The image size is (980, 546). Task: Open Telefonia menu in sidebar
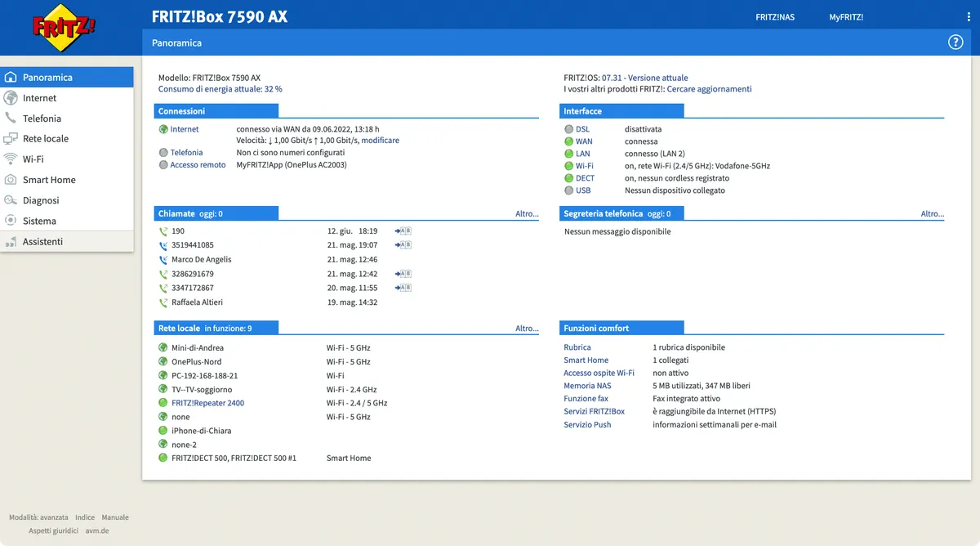67,119
